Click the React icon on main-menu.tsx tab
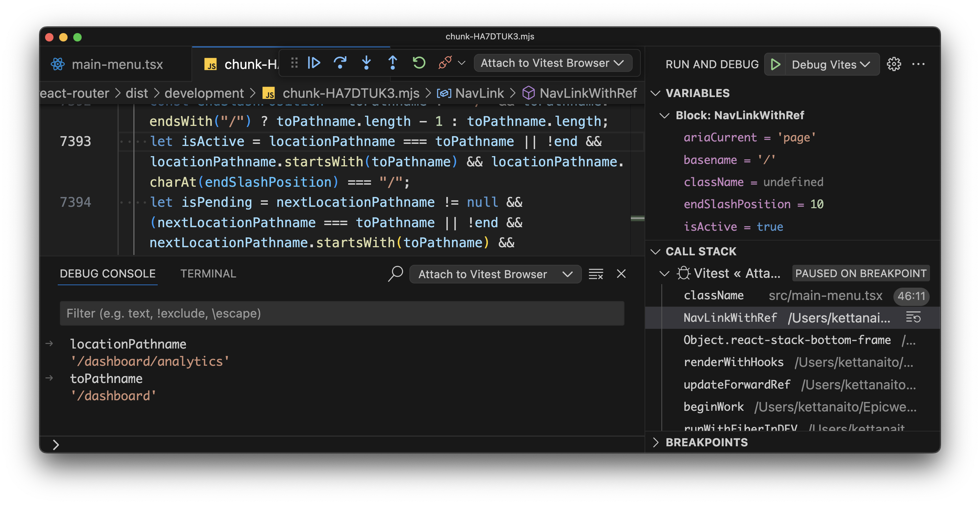This screenshot has width=980, height=505. (x=58, y=64)
